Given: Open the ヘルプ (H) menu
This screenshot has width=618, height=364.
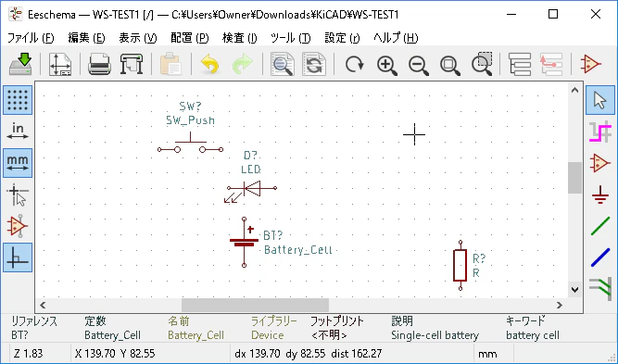Looking at the screenshot, I should pyautogui.click(x=396, y=38).
